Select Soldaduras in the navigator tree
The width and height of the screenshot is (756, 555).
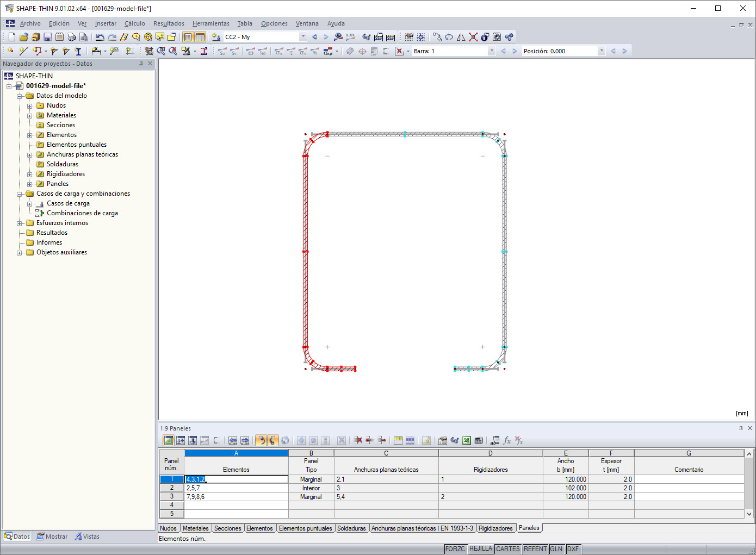(x=63, y=164)
